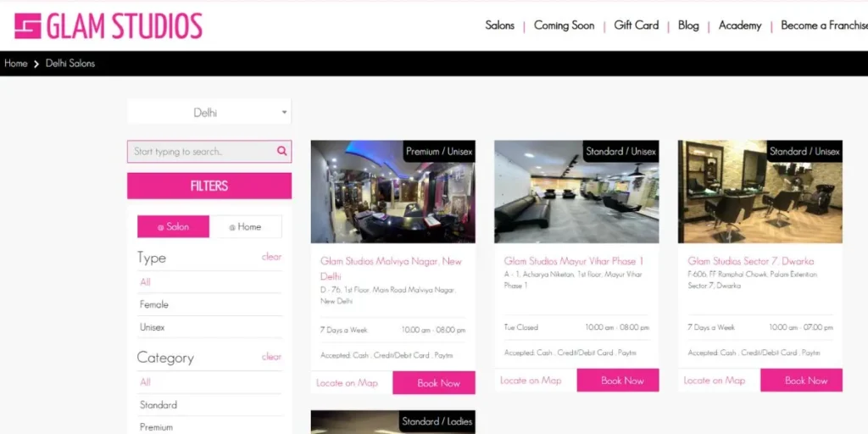Filter Type by Female
This screenshot has height=434, width=868.
pyautogui.click(x=154, y=304)
